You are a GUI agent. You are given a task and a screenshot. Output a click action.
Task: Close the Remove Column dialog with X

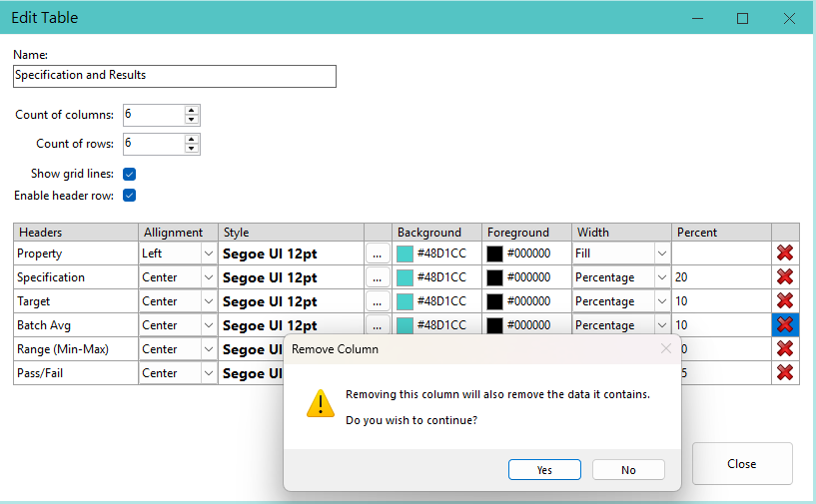pyautogui.click(x=666, y=349)
